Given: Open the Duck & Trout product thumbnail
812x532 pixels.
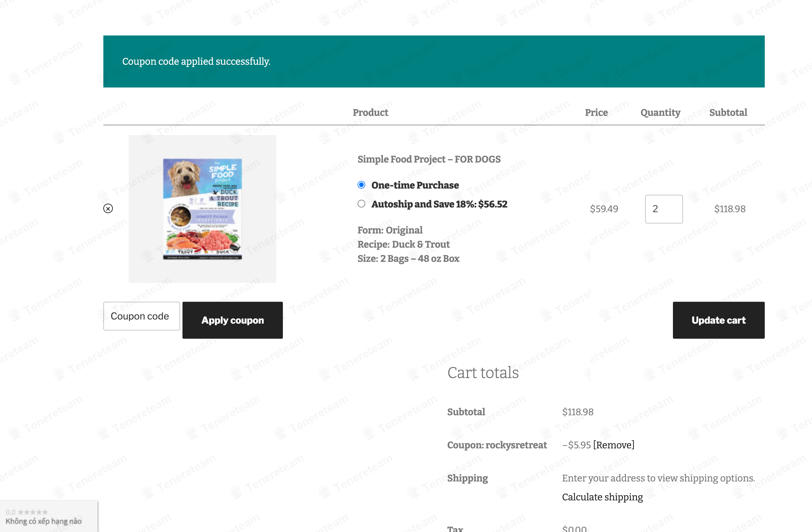Looking at the screenshot, I should 202,209.
